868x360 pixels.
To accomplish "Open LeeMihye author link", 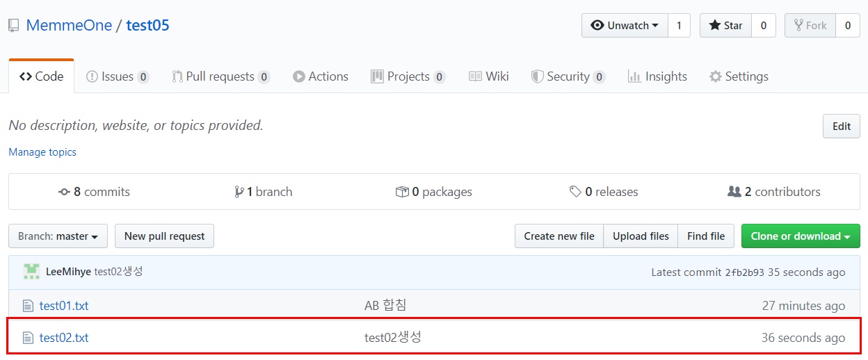I will click(68, 272).
